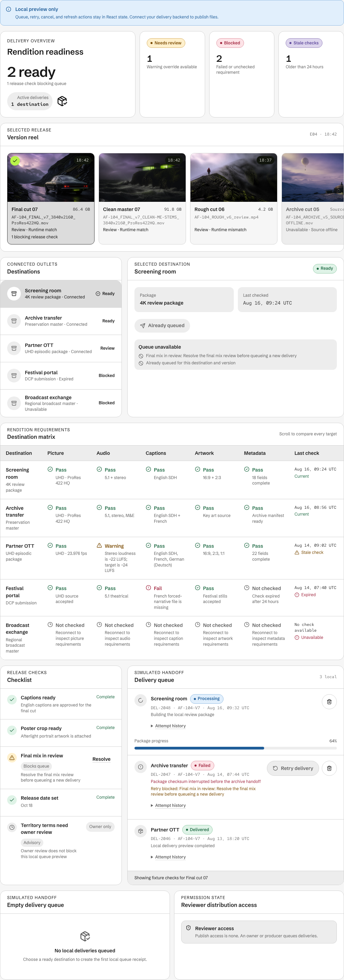Click the Package progress bar at 64%
This screenshot has width=344, height=980.
tap(235, 748)
